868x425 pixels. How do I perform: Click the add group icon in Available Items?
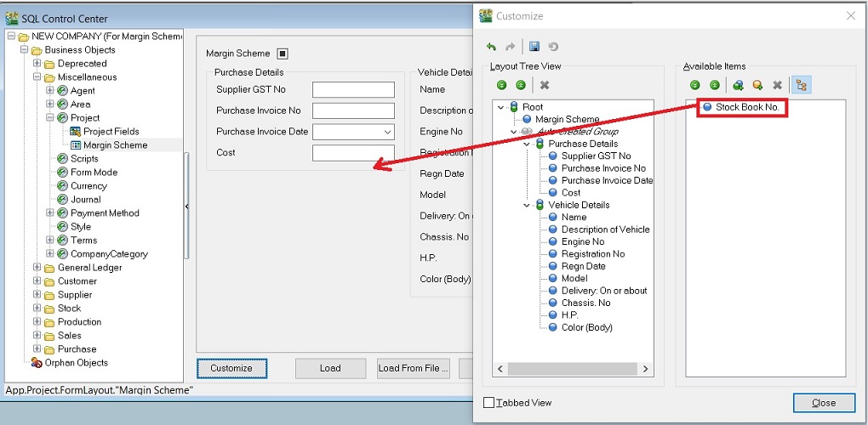pos(737,85)
